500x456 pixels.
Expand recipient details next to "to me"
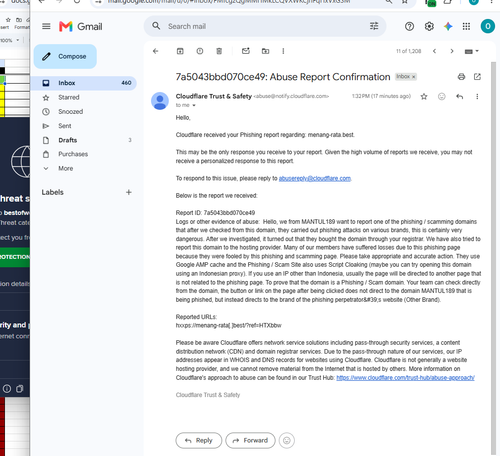[x=194, y=105]
